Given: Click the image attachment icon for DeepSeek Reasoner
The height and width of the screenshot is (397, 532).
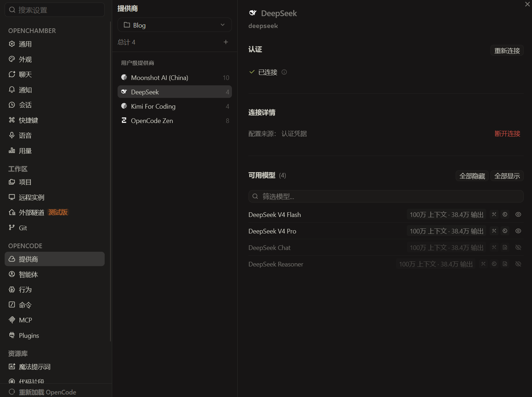Looking at the screenshot, I should (505, 264).
